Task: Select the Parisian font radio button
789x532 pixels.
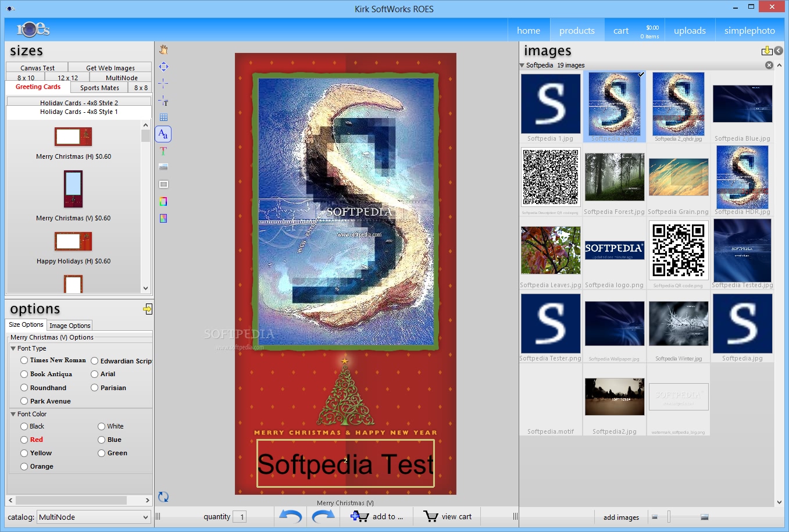Action: pyautogui.click(x=95, y=388)
